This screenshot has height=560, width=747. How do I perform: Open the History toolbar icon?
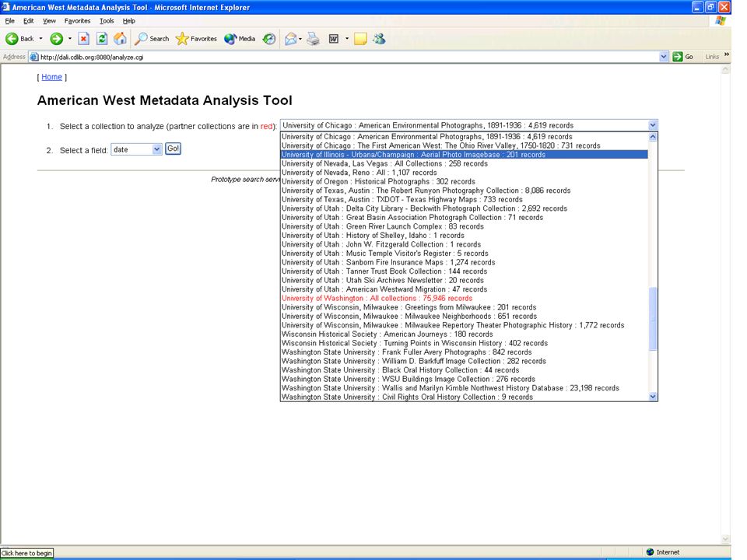tap(269, 39)
